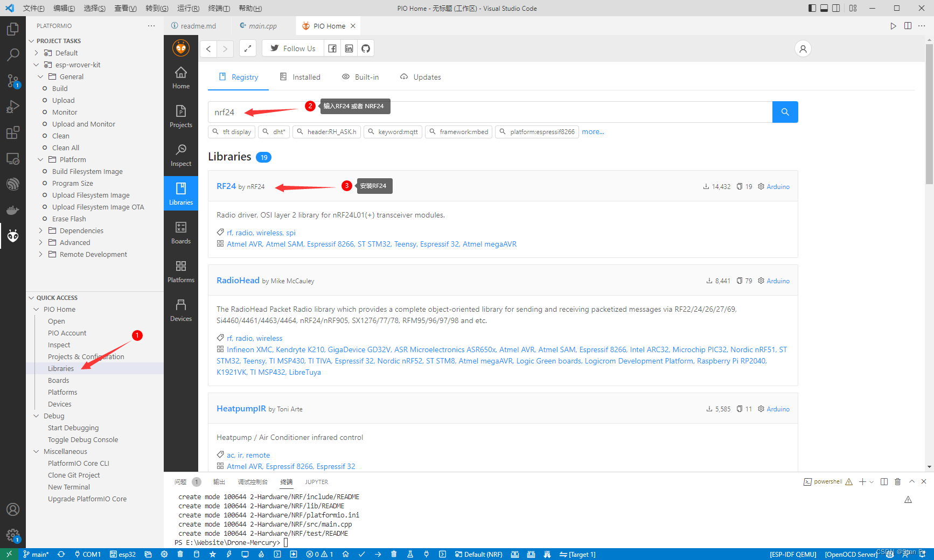Run the Upload and Monitor task
934x560 pixels.
point(83,124)
